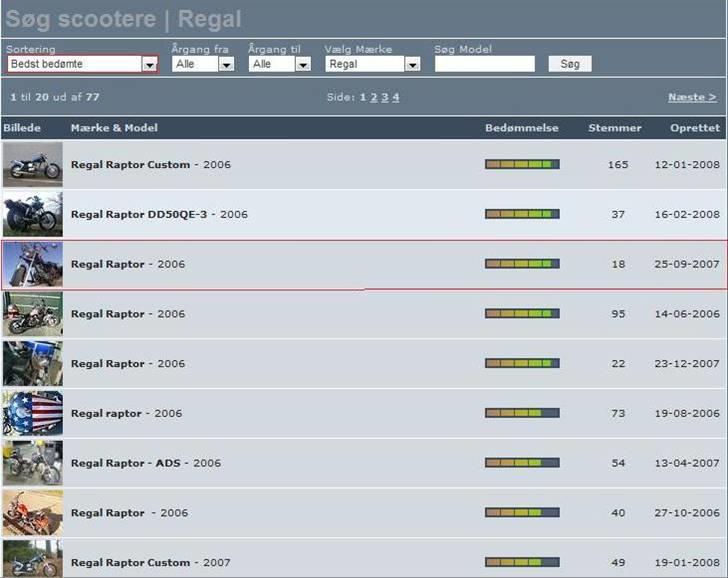This screenshot has width=728, height=578.
Task: Open thumbnail of Regal Raptor Custom 2006
Action: coord(32,164)
